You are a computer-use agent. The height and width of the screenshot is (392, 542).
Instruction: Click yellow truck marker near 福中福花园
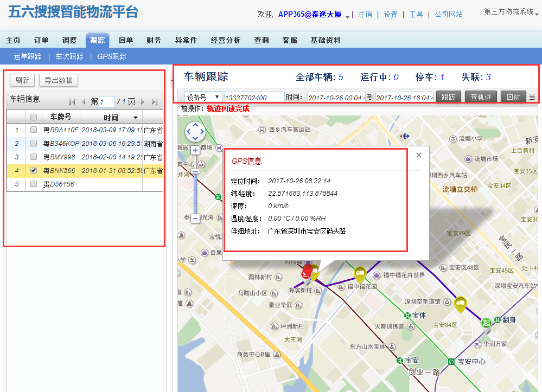pos(360,274)
